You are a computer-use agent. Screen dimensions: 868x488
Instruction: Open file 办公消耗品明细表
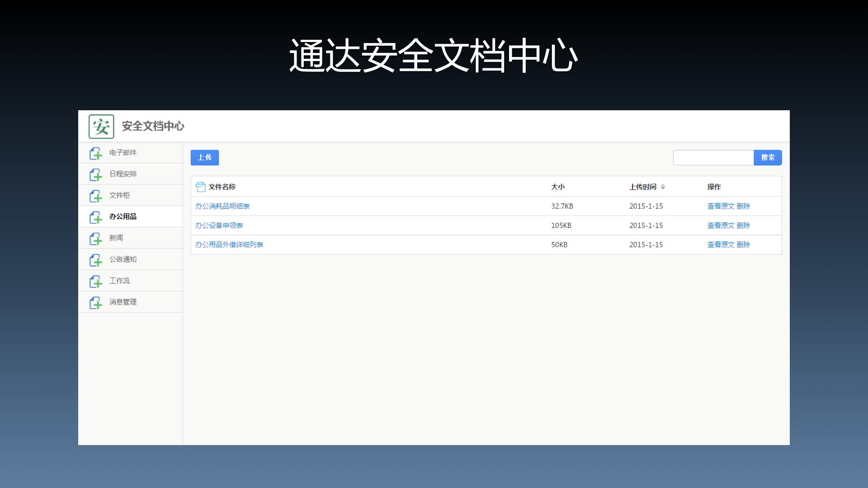pos(222,206)
